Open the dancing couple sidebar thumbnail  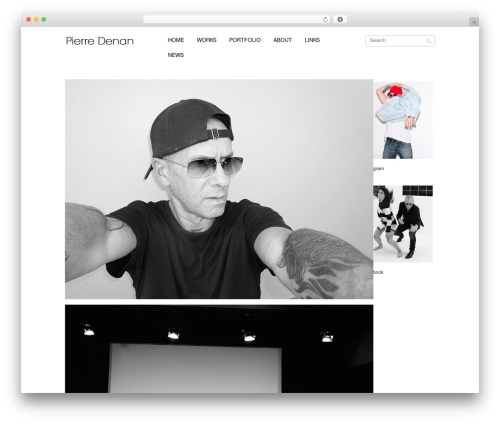point(403,224)
